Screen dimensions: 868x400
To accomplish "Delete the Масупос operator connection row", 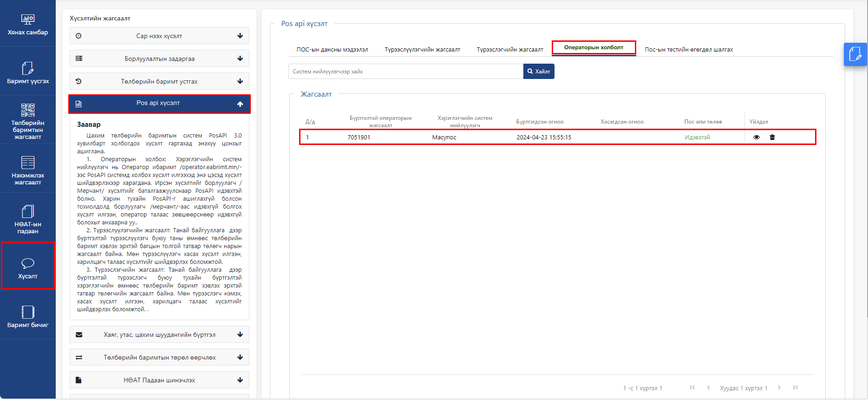I will tap(772, 137).
